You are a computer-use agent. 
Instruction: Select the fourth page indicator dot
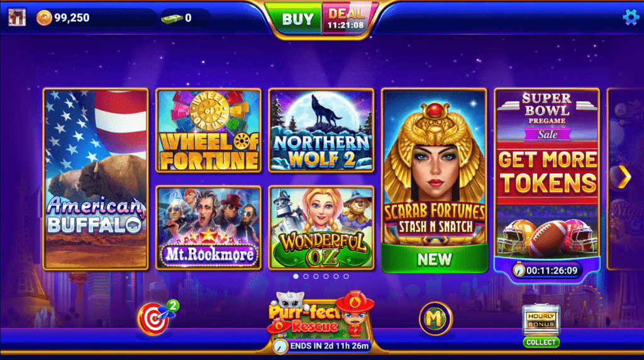(x=326, y=276)
